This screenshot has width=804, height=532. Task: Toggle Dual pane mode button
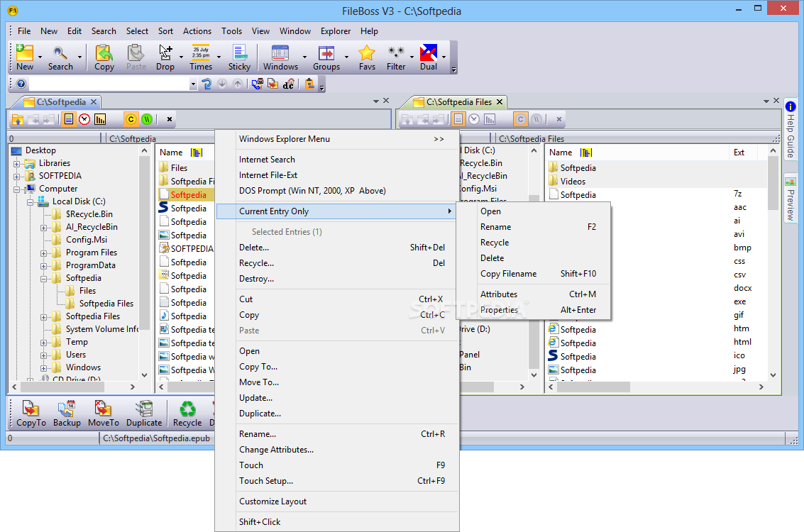(x=428, y=57)
